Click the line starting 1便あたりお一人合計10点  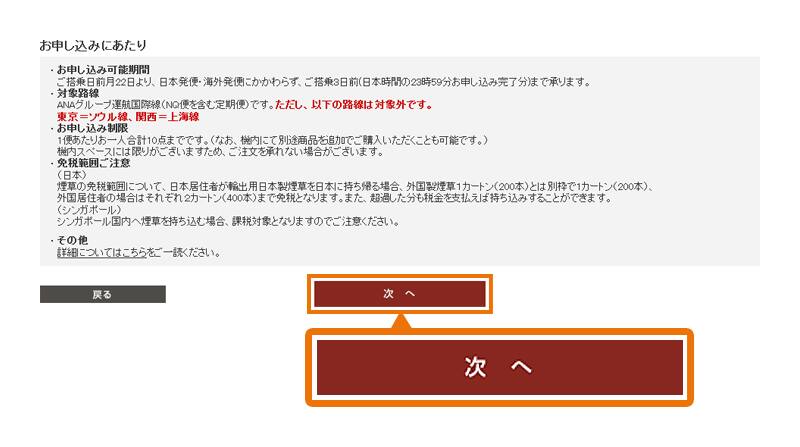coord(272,140)
